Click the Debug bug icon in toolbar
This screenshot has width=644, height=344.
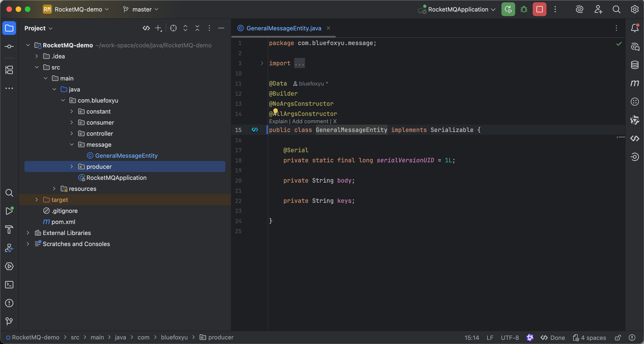coord(524,9)
